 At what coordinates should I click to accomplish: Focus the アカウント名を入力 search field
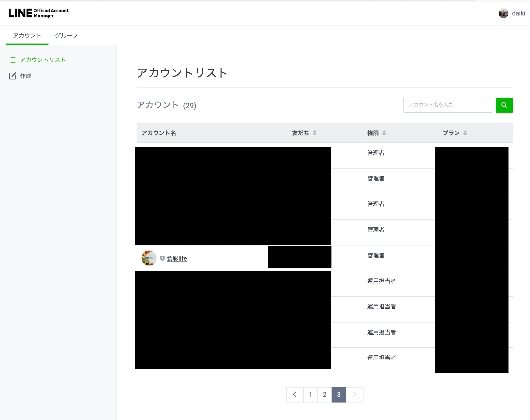click(448, 105)
